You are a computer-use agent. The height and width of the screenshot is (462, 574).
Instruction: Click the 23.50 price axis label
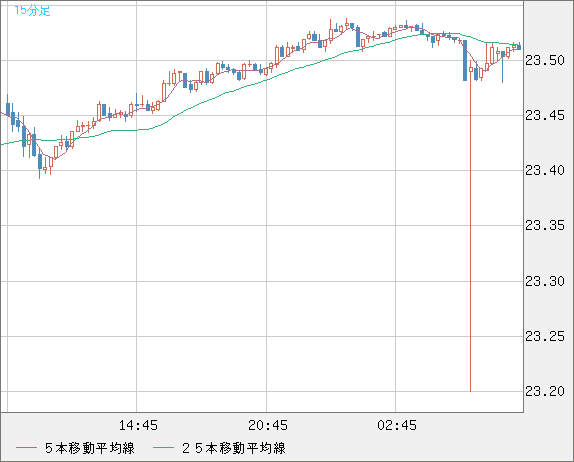pyautogui.click(x=545, y=60)
